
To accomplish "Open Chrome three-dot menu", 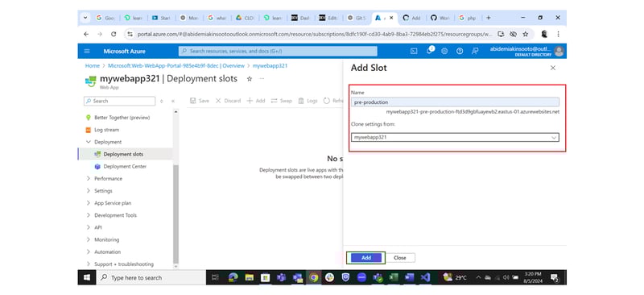I will click(x=558, y=34).
